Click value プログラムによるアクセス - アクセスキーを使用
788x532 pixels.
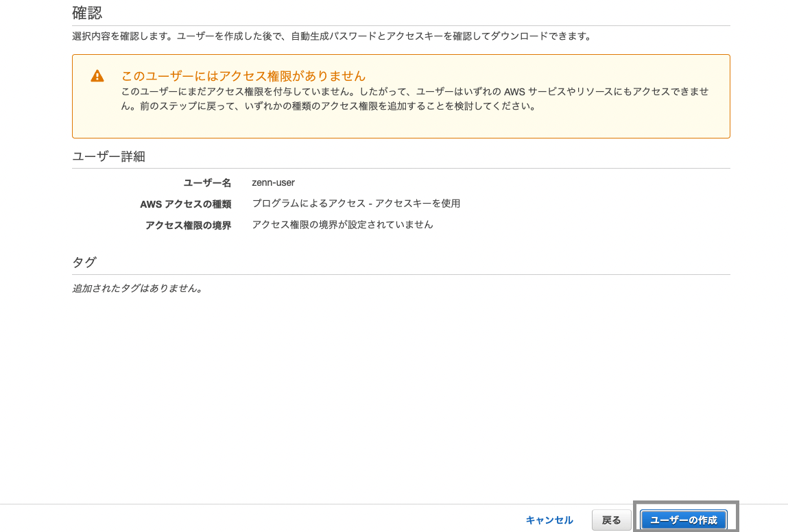[356, 204]
